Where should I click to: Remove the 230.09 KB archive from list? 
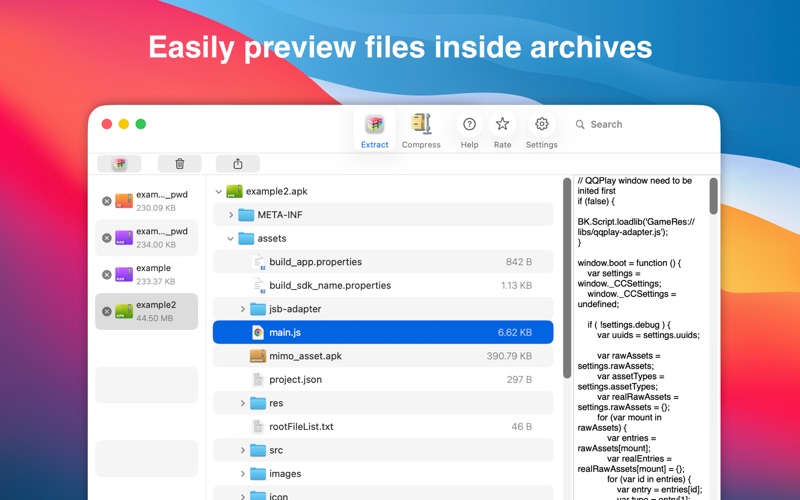tap(107, 201)
